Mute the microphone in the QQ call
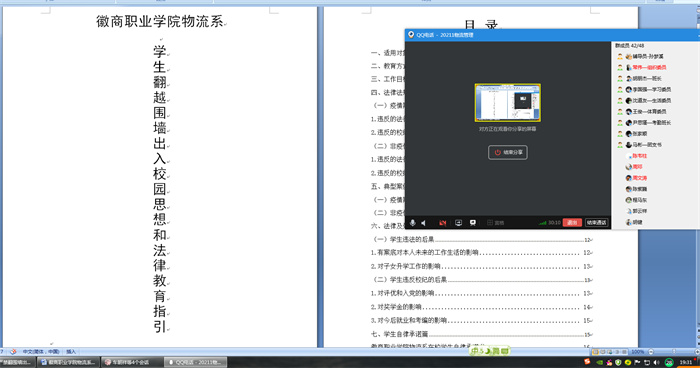700x368 pixels. (x=412, y=222)
